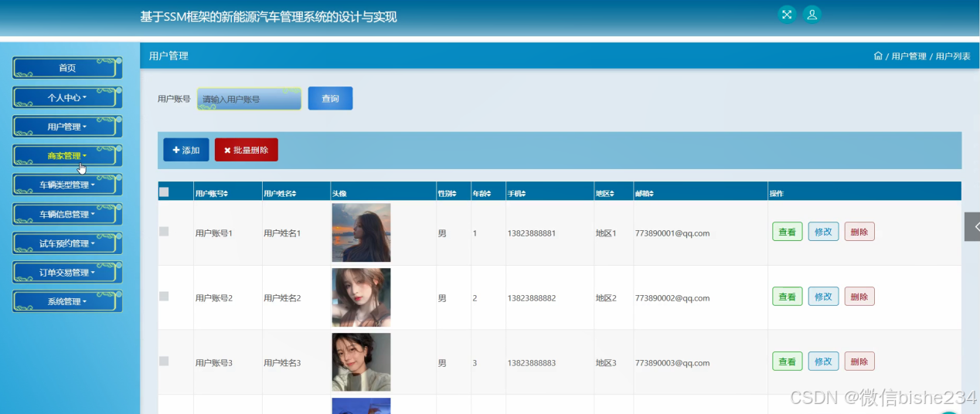Open the user profile icon in header

[x=812, y=15]
